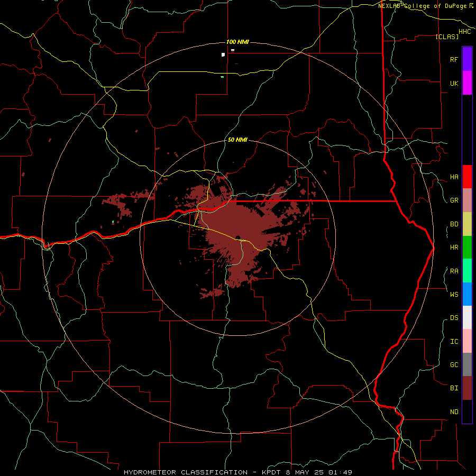Select the GC gray legend swatch

point(467,364)
